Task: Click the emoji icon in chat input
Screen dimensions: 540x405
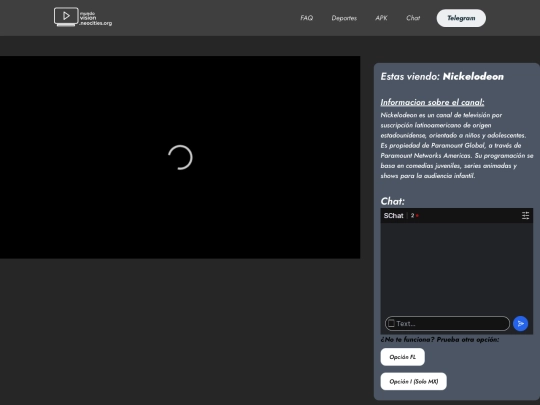Action: [x=391, y=323]
